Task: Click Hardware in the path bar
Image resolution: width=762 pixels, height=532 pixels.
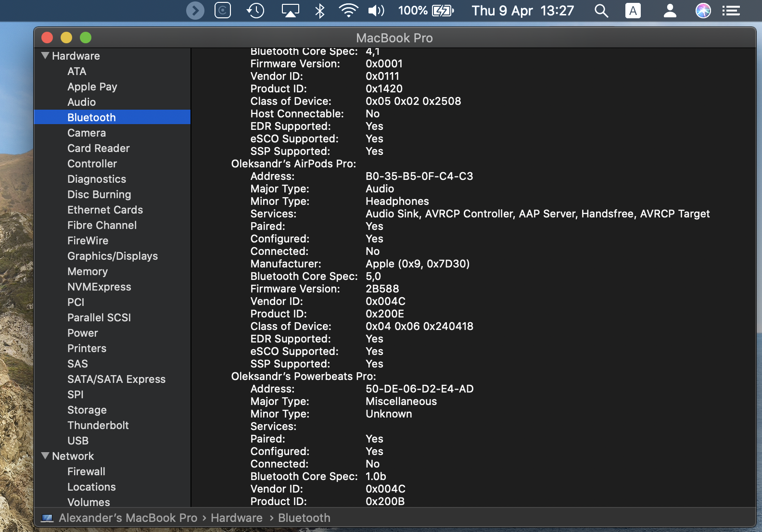Action: (x=237, y=518)
